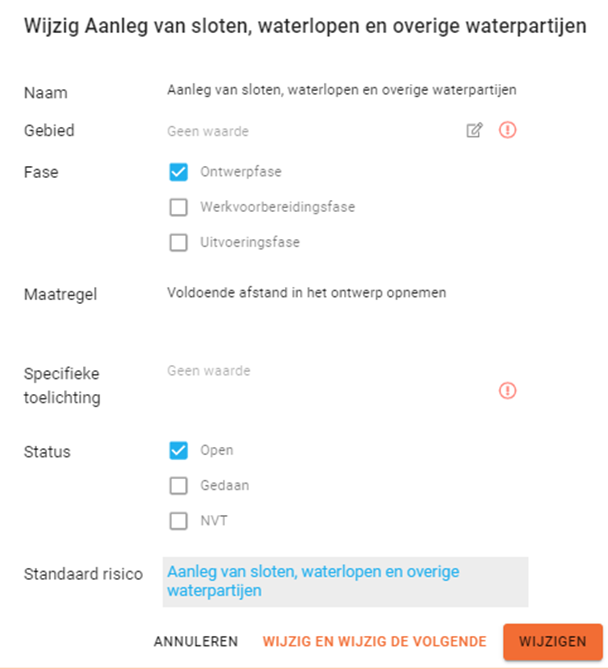Viewport: 608px width, 669px height.
Task: Enable the Werkvoorbereidingsfase checkbox
Action: pyautogui.click(x=179, y=207)
